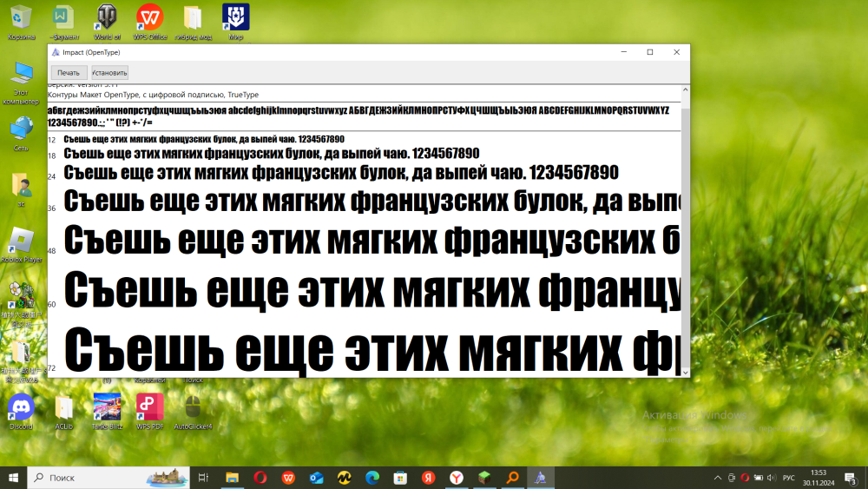Open Microsoft Edge from the taskbar

coord(372,478)
